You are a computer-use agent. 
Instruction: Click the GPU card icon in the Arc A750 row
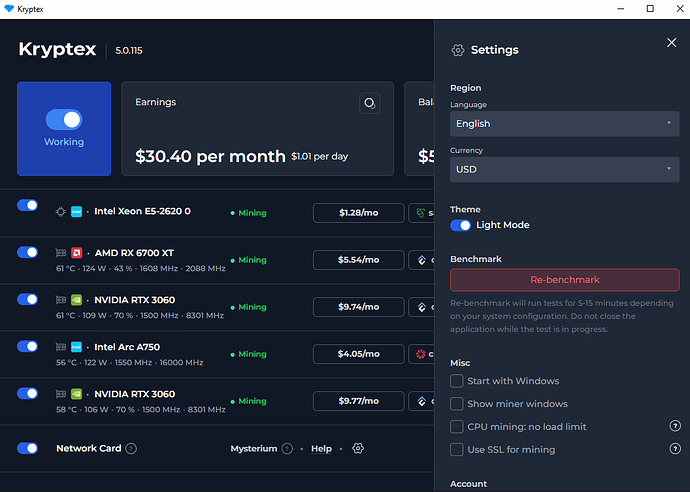point(60,347)
